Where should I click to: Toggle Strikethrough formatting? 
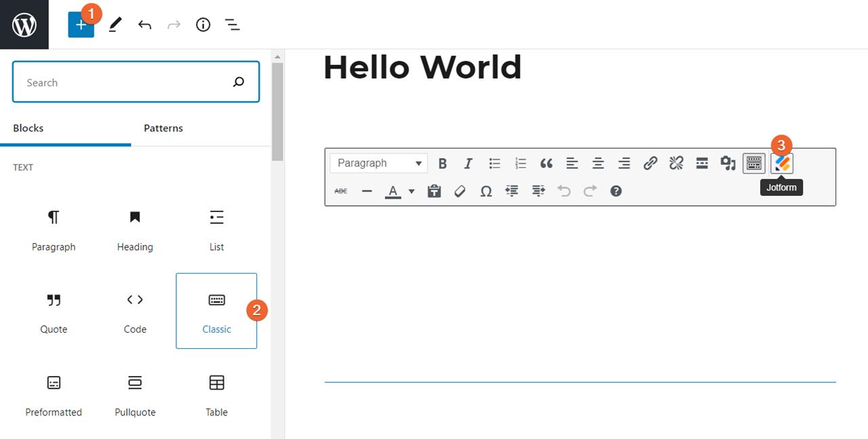[x=341, y=191]
